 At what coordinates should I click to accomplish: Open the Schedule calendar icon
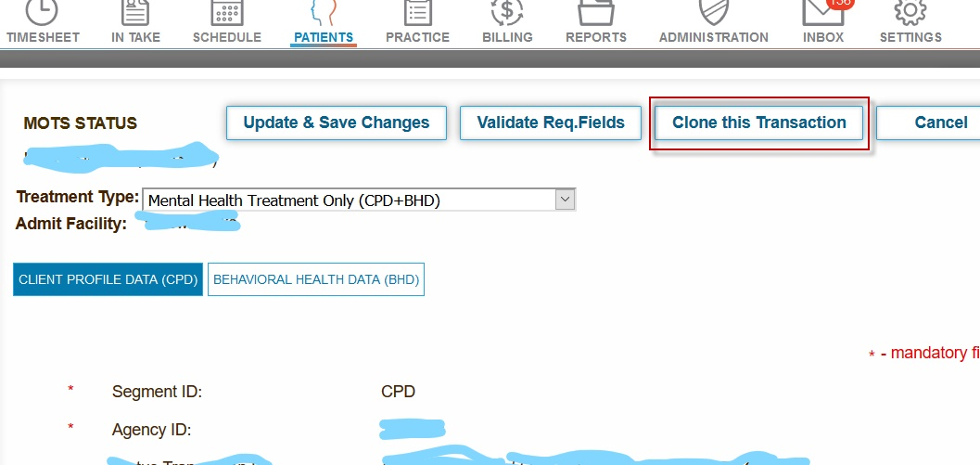point(226,11)
